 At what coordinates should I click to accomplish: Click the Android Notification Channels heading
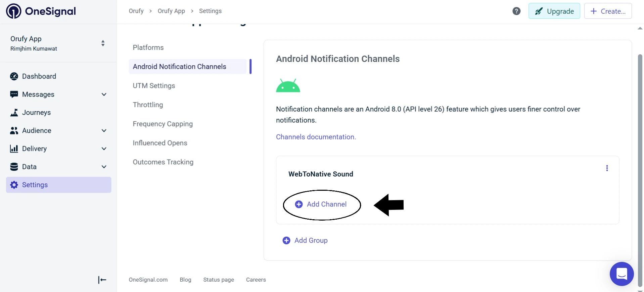(x=338, y=59)
